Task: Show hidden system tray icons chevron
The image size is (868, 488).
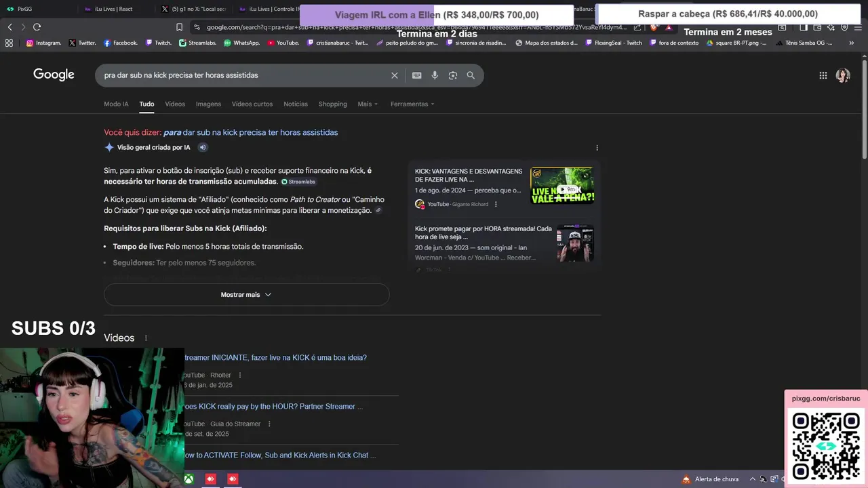Action: (x=752, y=479)
